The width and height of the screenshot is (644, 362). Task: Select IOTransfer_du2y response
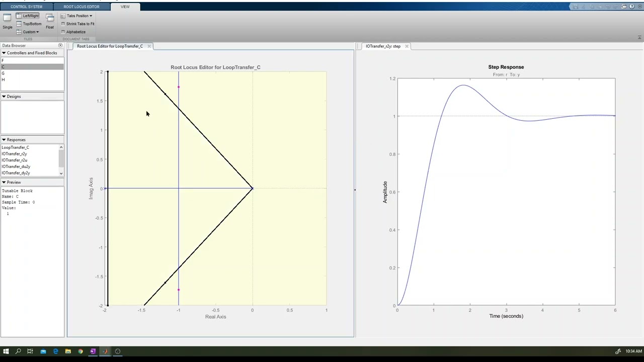[x=30, y=166]
